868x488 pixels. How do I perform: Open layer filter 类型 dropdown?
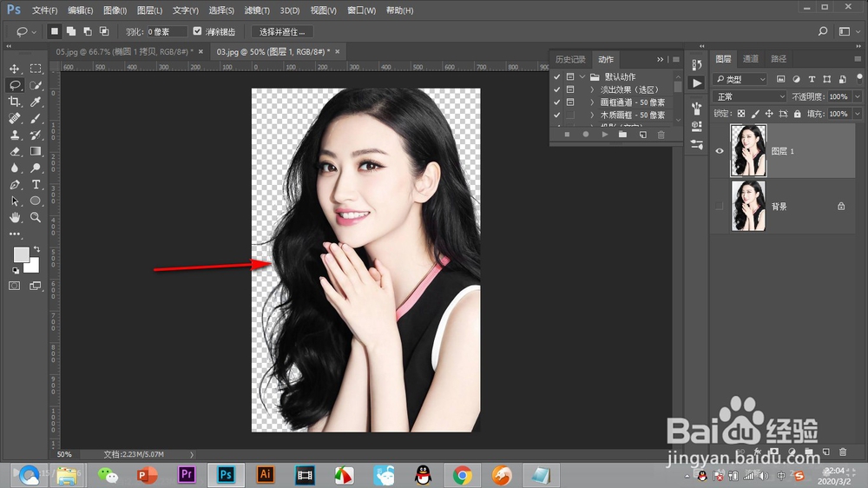pos(740,79)
